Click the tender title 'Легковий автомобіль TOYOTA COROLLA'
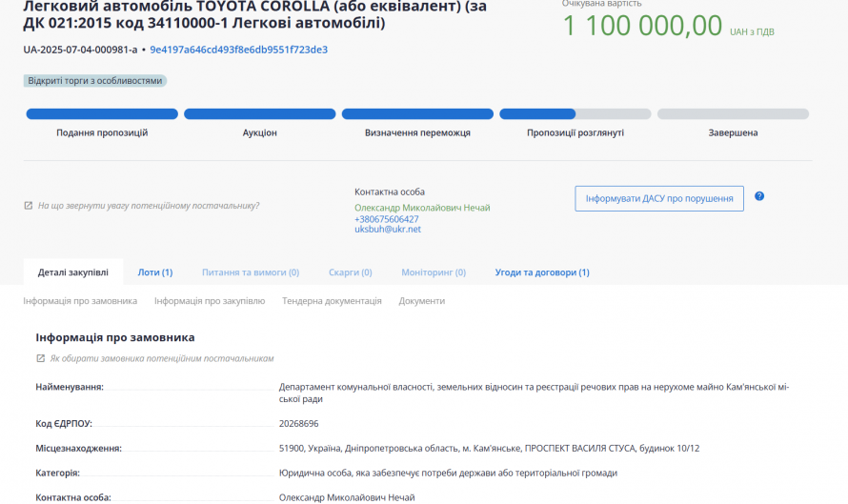 pos(254,14)
